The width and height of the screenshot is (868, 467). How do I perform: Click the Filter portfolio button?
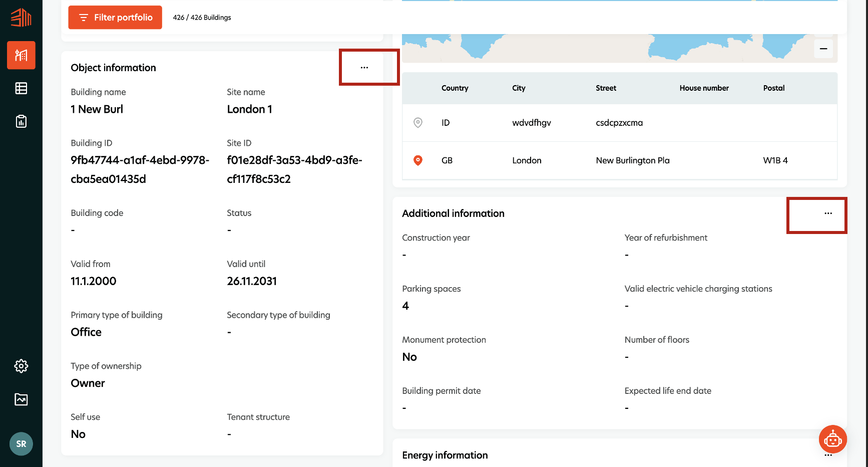pos(115,18)
